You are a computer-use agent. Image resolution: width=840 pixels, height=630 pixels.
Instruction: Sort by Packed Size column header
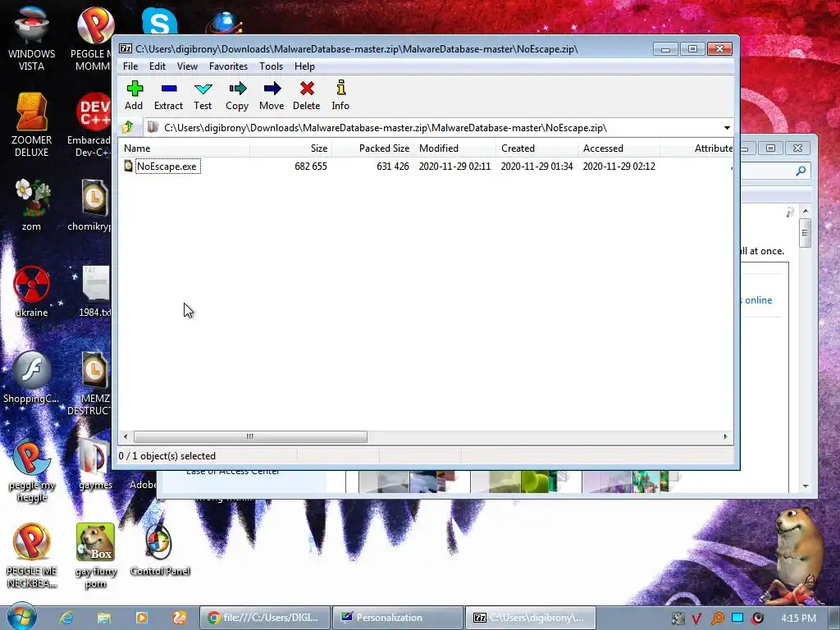click(x=373, y=148)
